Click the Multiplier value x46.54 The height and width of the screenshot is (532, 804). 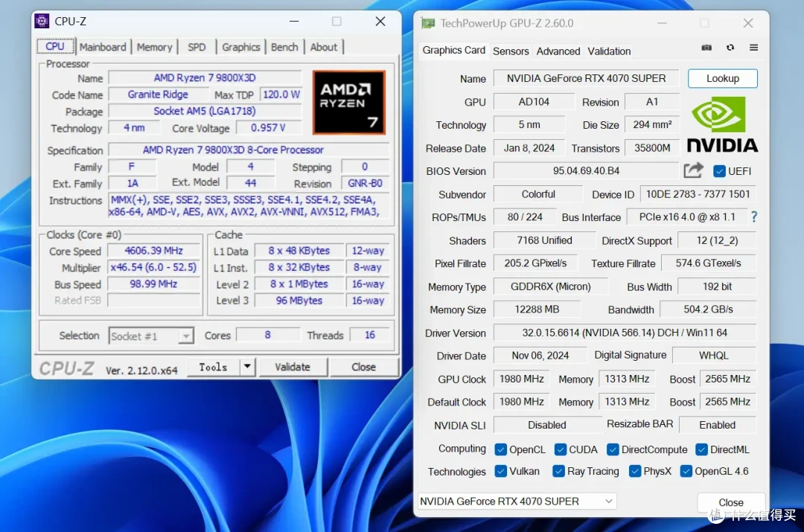coord(154,267)
